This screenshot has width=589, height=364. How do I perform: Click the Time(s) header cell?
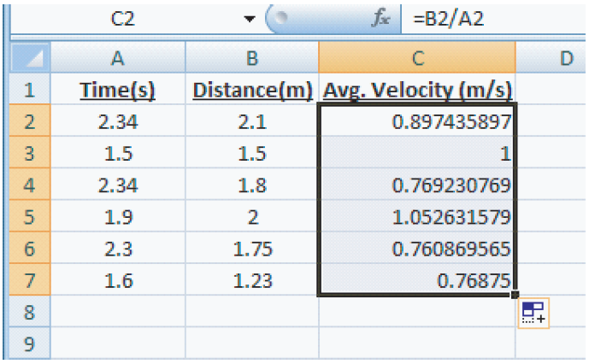point(119,90)
